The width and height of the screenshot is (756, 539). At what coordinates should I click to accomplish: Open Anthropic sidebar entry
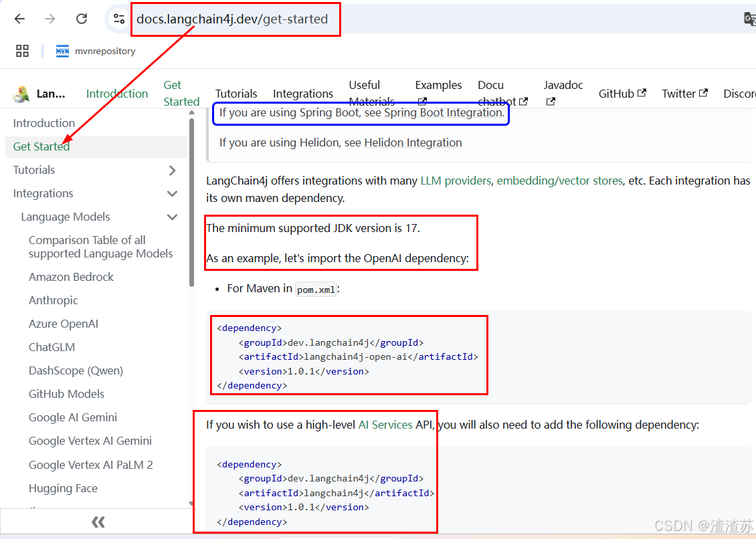[53, 300]
